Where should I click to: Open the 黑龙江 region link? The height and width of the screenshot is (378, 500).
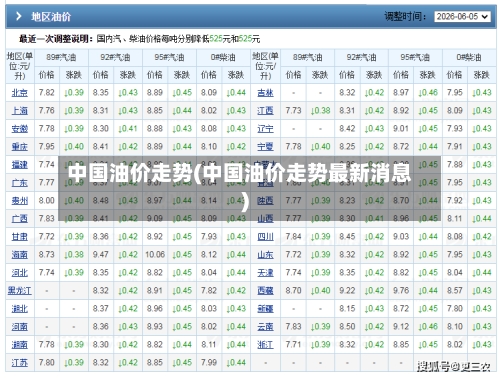point(20,291)
